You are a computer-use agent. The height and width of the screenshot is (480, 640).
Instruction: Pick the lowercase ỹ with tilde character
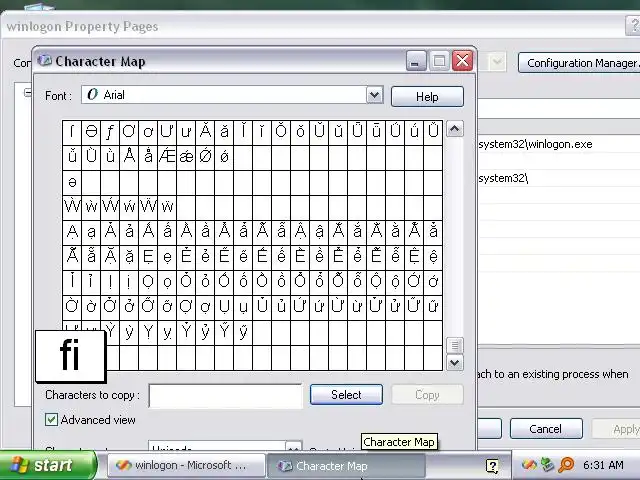[x=243, y=332]
